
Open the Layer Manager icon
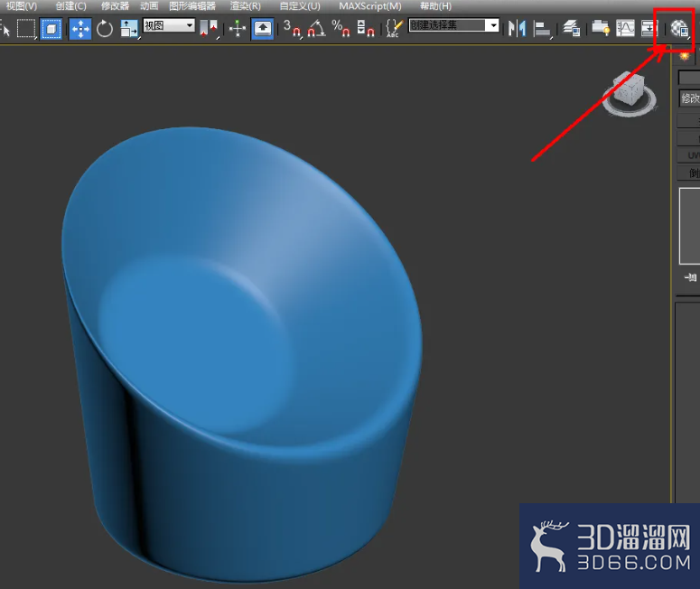point(572,29)
